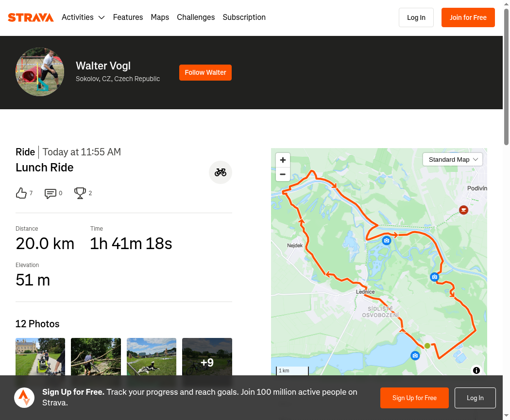Click the bicycle activity type icon
Screen dimensions: 510x420
pyautogui.click(x=220, y=172)
